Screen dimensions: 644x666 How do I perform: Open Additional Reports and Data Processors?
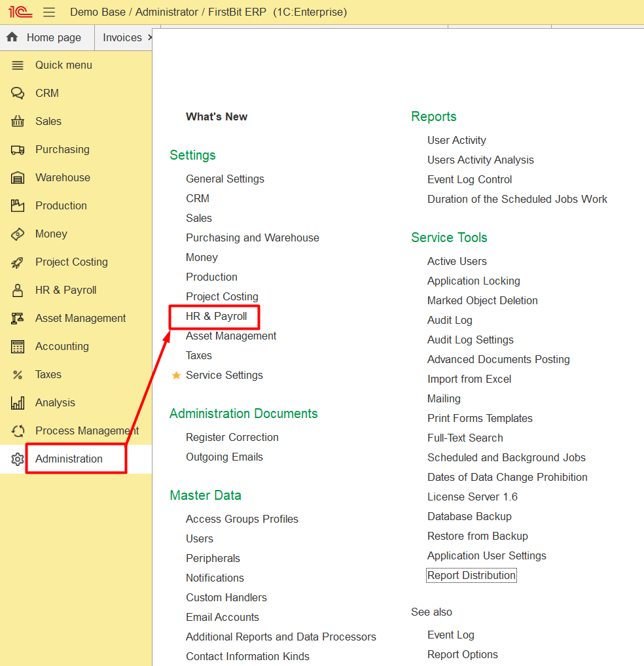281,637
